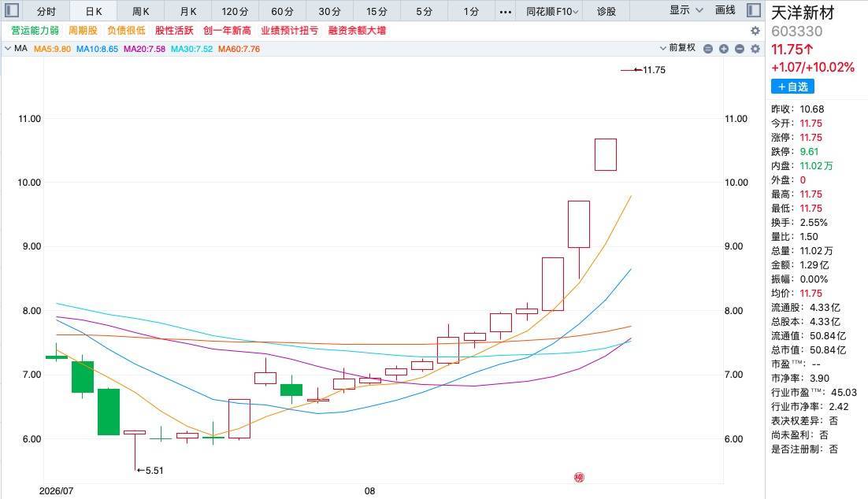Click the 负债很低 tag

click(126, 31)
